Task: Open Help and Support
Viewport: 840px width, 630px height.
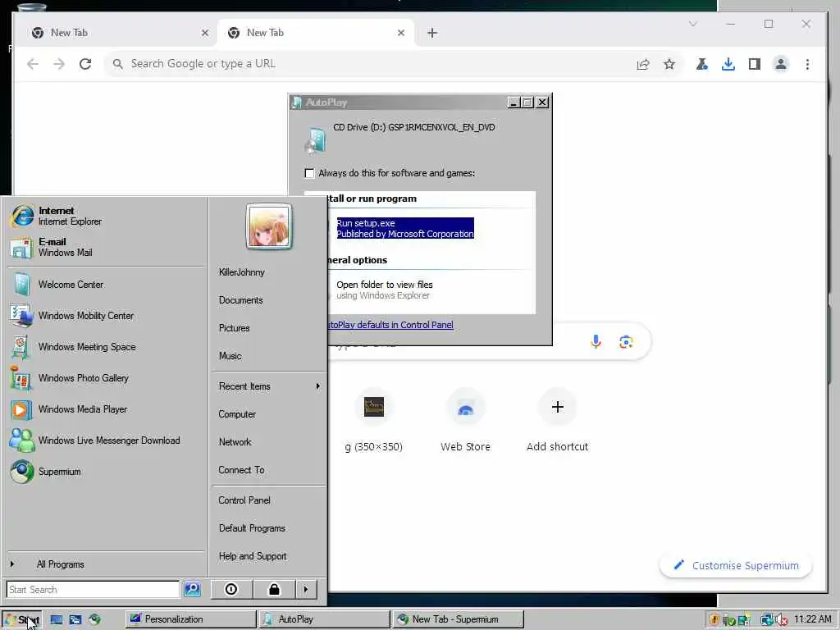Action: [x=269, y=556]
